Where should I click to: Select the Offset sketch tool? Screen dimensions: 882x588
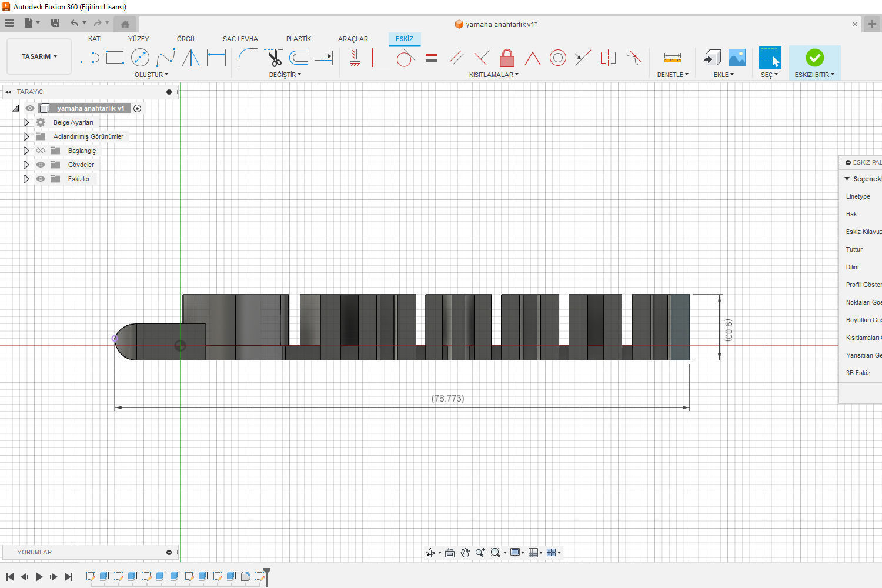coord(299,58)
